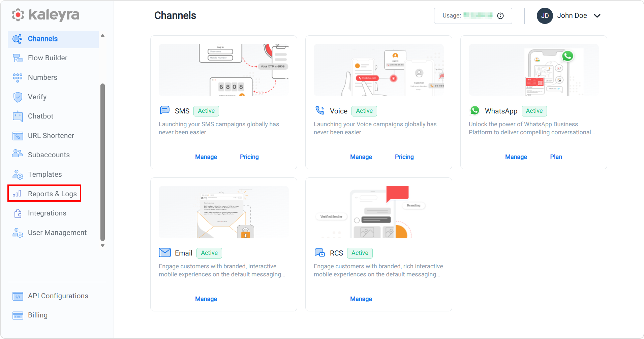644x339 pixels.
Task: Click the Channels sidebar icon
Action: [18, 39]
